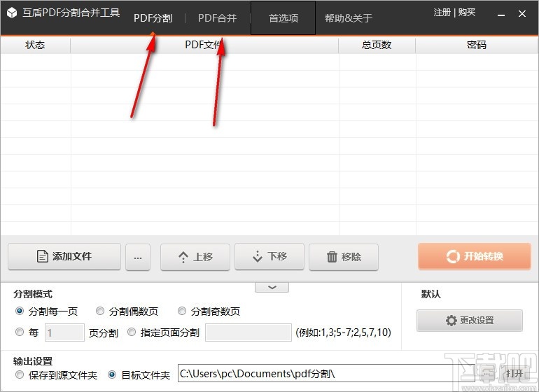The width and height of the screenshot is (539, 392).
Task: Click the 购买 link
Action: pos(467,13)
